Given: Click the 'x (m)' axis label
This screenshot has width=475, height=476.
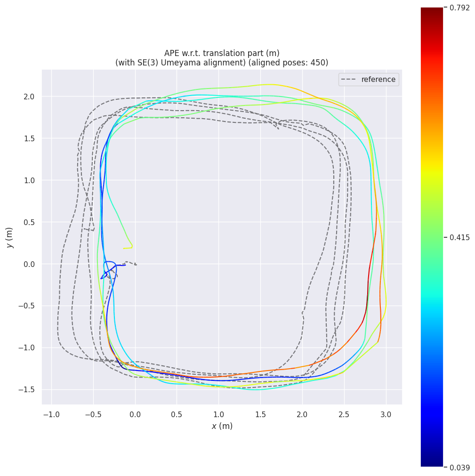Looking at the screenshot, I should [x=222, y=426].
